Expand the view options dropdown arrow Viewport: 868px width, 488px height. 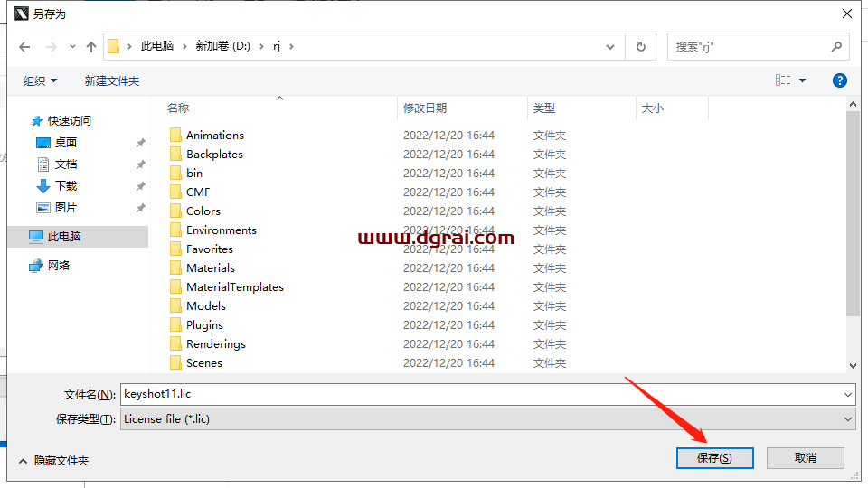click(x=802, y=80)
